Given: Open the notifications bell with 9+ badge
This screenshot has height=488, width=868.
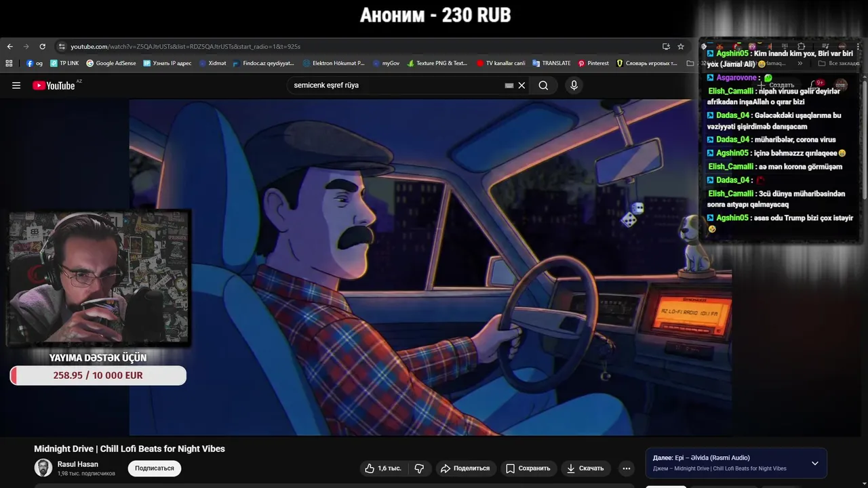Looking at the screenshot, I should pos(816,85).
